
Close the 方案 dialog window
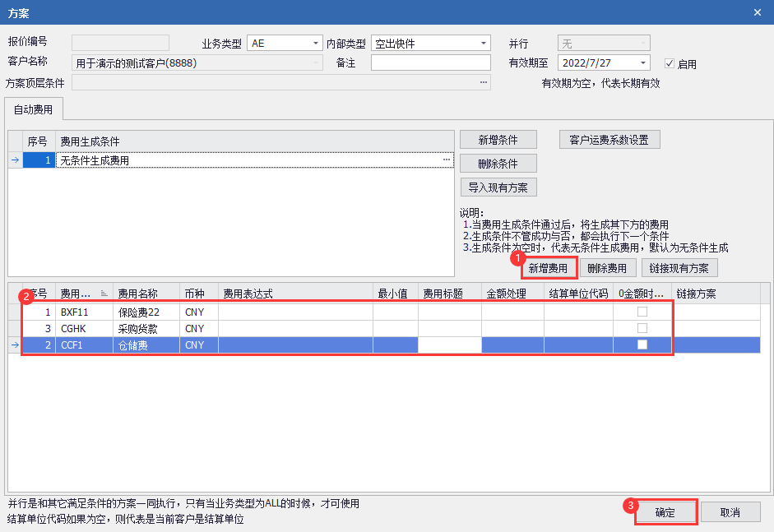(x=758, y=12)
